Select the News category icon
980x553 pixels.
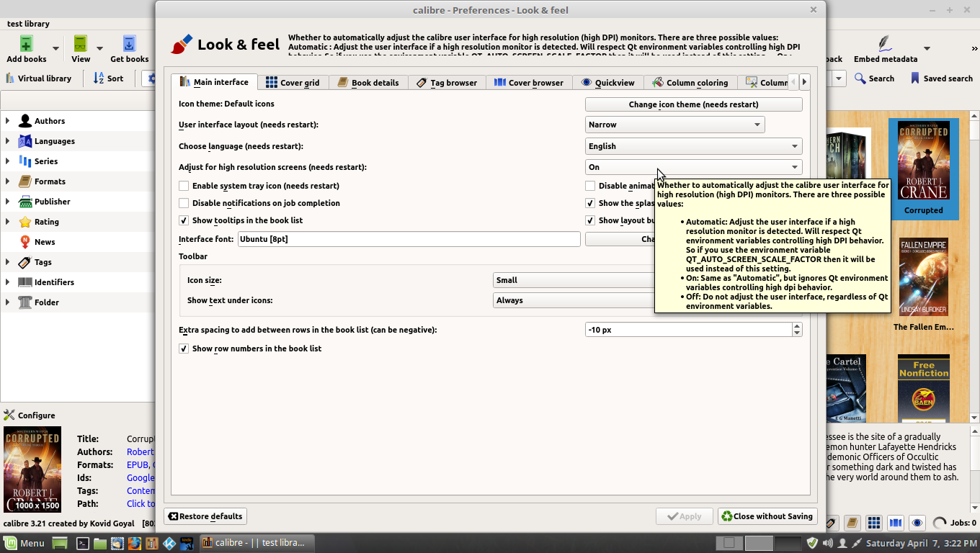25,242
